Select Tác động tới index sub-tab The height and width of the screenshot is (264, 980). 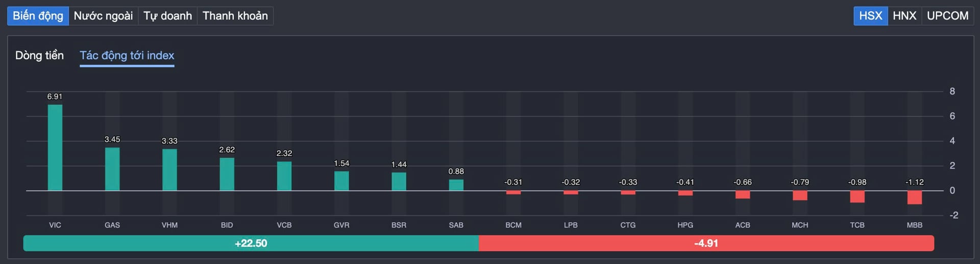point(127,56)
